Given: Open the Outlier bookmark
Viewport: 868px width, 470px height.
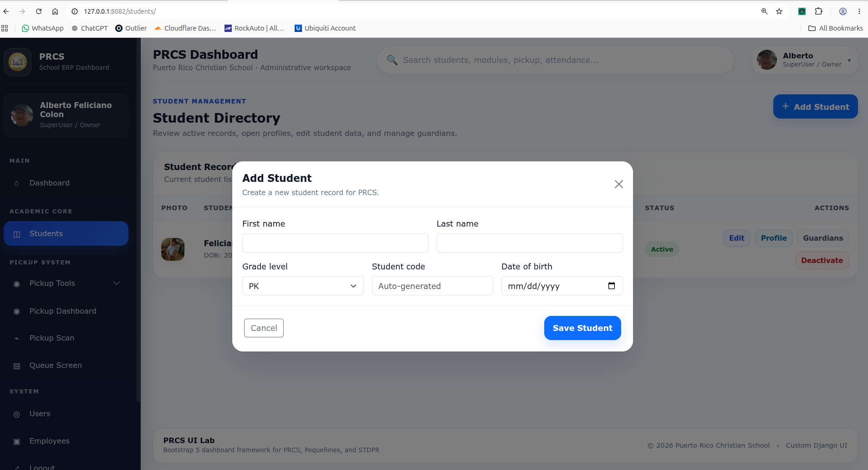Looking at the screenshot, I should pyautogui.click(x=131, y=28).
